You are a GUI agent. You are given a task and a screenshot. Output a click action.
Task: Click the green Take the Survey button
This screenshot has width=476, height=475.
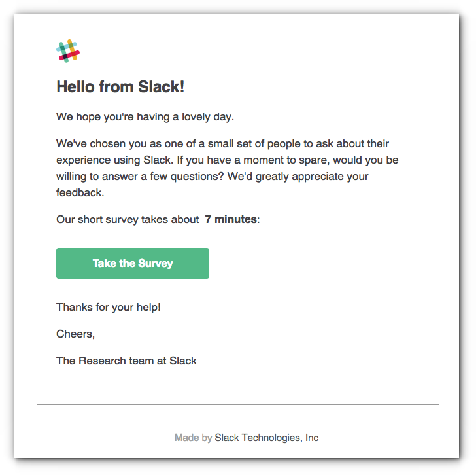pyautogui.click(x=133, y=263)
